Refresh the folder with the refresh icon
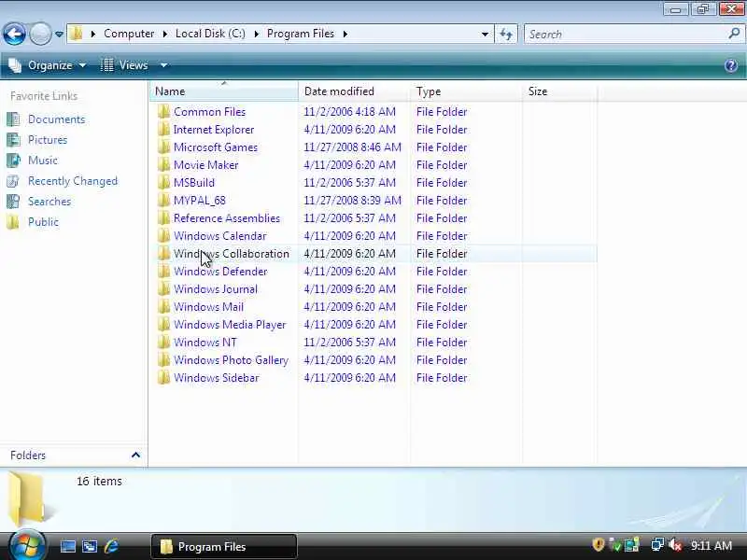 pos(506,35)
